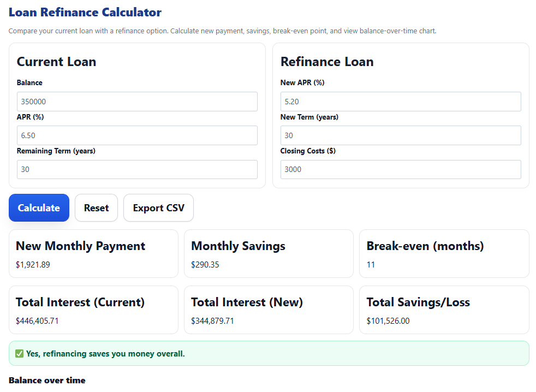Click Total Interest (Current) value $446,405.71
The width and height of the screenshot is (536, 392).
pyautogui.click(x=37, y=320)
